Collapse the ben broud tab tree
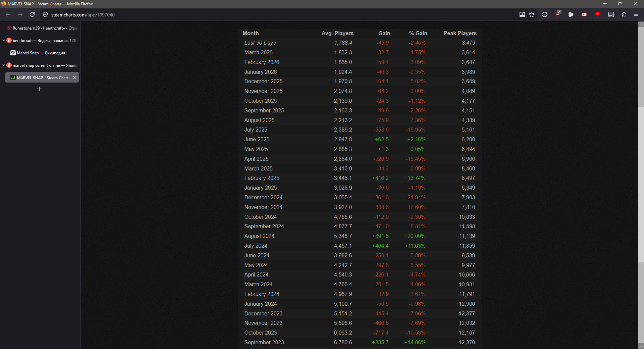This screenshot has width=644, height=349. point(4,40)
